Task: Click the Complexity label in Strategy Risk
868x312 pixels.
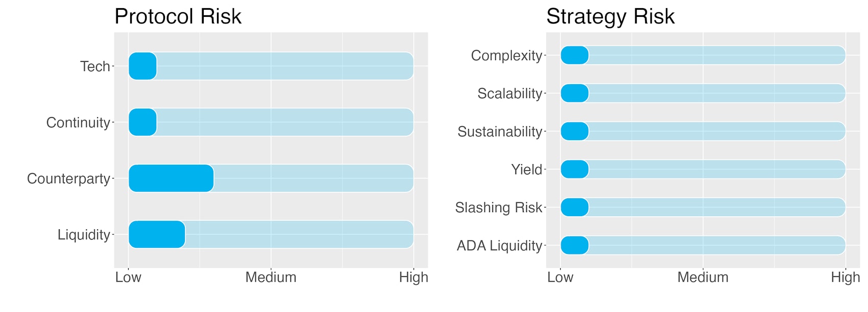Action: click(506, 55)
